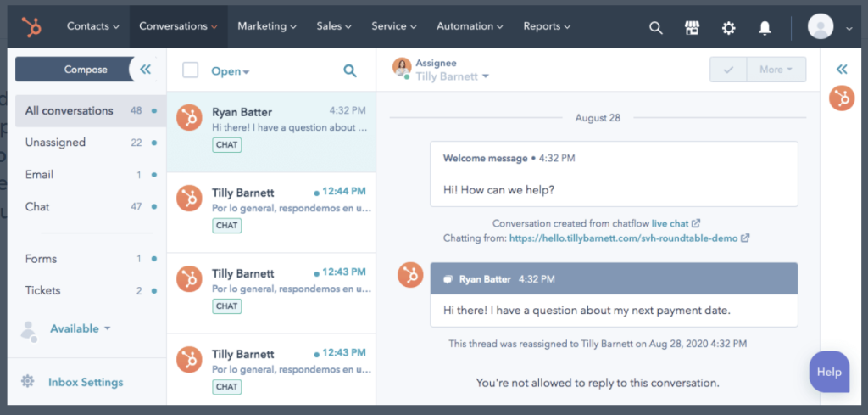The image size is (868, 415).
Task: Click the 48 count beside All conversations
Action: click(136, 111)
